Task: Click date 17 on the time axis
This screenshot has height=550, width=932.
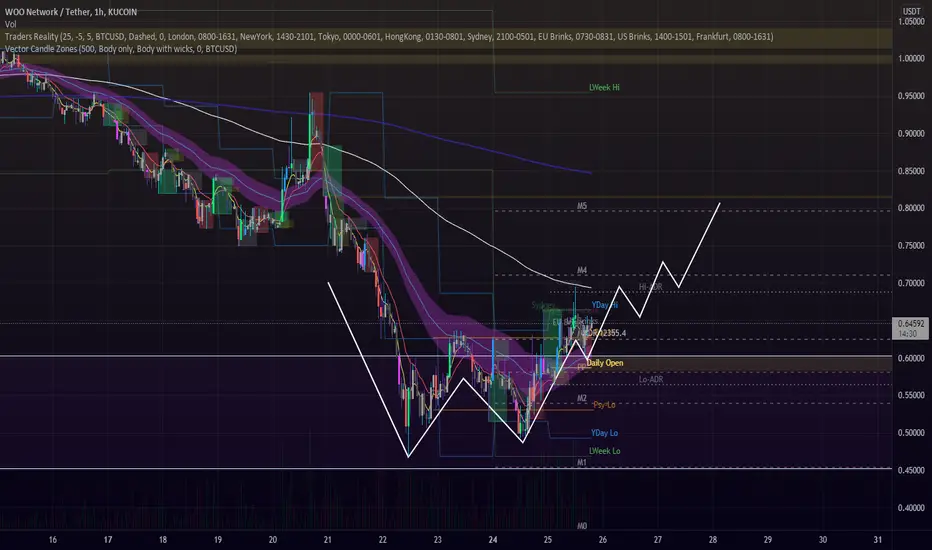Action: tap(108, 540)
